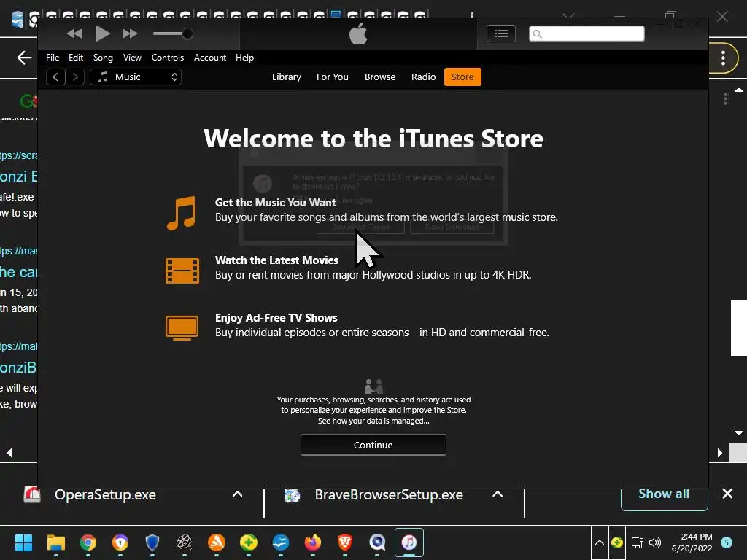Click the Next track fast-forward button

coord(130,34)
